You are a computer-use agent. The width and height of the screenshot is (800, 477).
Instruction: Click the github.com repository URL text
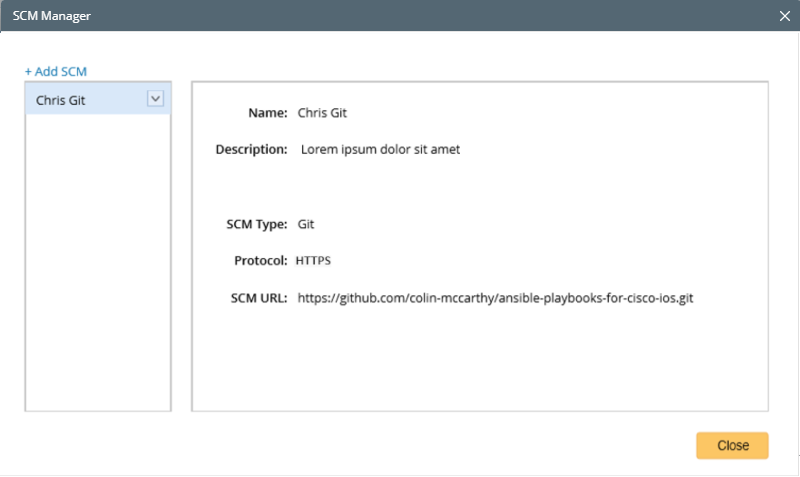(495, 298)
